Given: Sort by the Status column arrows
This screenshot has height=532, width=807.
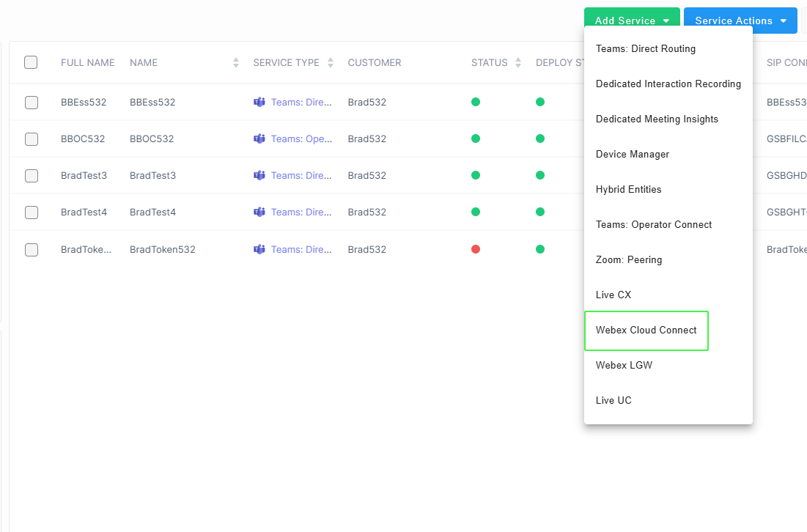Looking at the screenshot, I should point(518,63).
